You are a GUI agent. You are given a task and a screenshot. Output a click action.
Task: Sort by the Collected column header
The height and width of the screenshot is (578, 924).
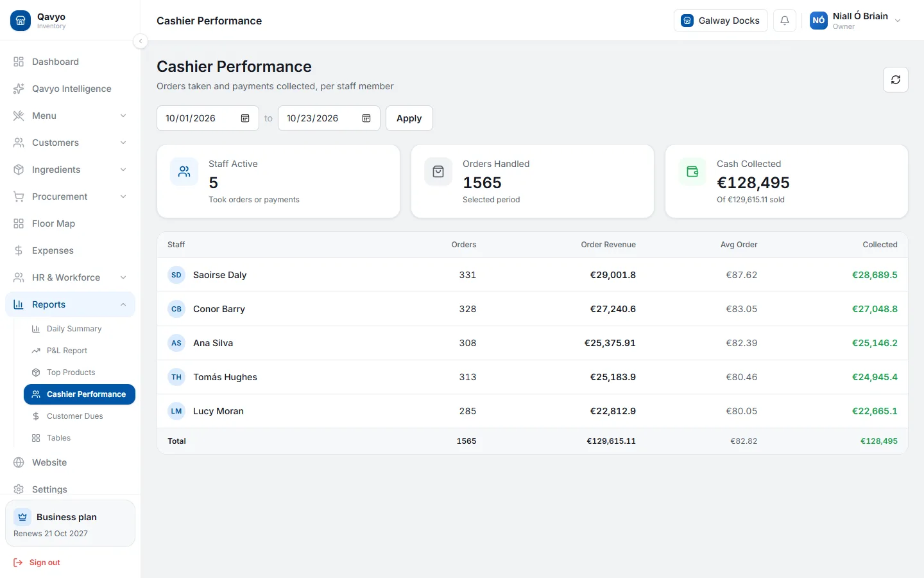pos(880,245)
